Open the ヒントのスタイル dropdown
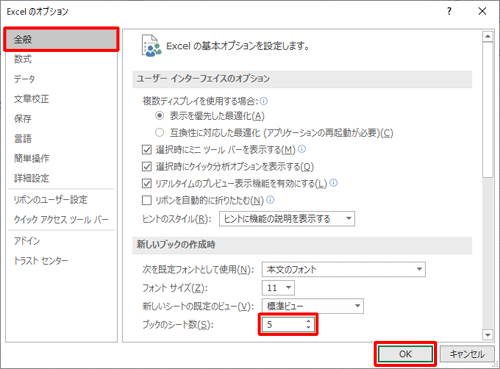500x369 pixels. pyautogui.click(x=287, y=219)
